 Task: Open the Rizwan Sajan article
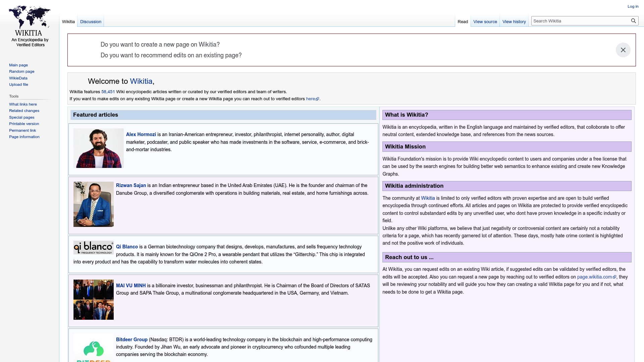[x=131, y=185]
